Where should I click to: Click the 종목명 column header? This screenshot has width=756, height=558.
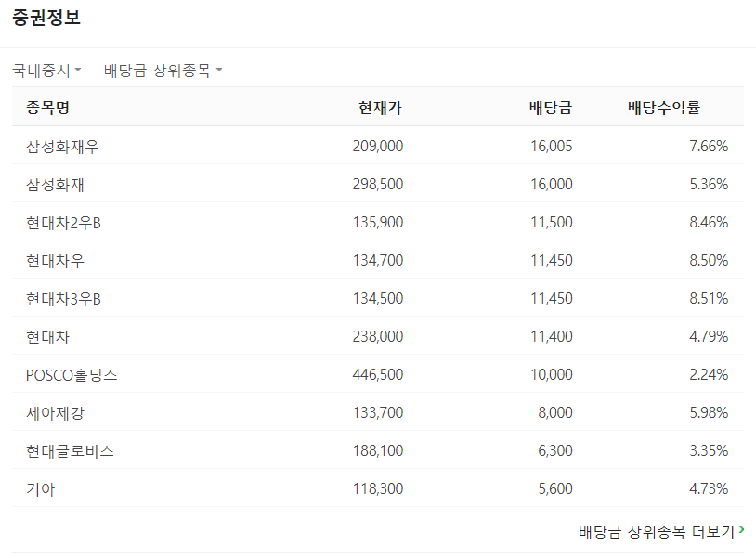pos(47,107)
